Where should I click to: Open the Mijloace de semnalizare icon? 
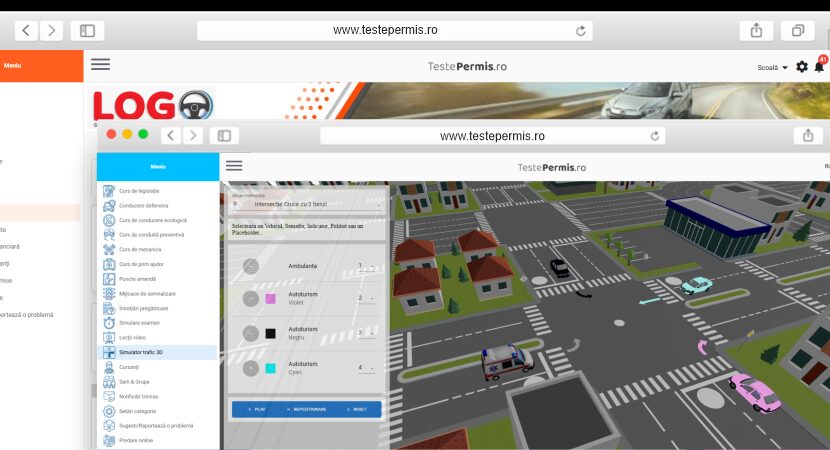pyautogui.click(x=109, y=293)
